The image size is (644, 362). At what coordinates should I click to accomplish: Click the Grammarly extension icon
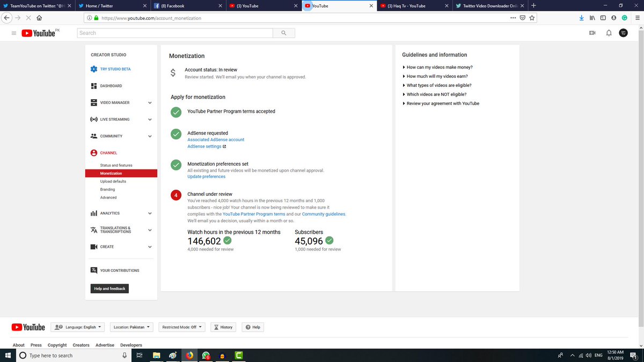coord(625,18)
